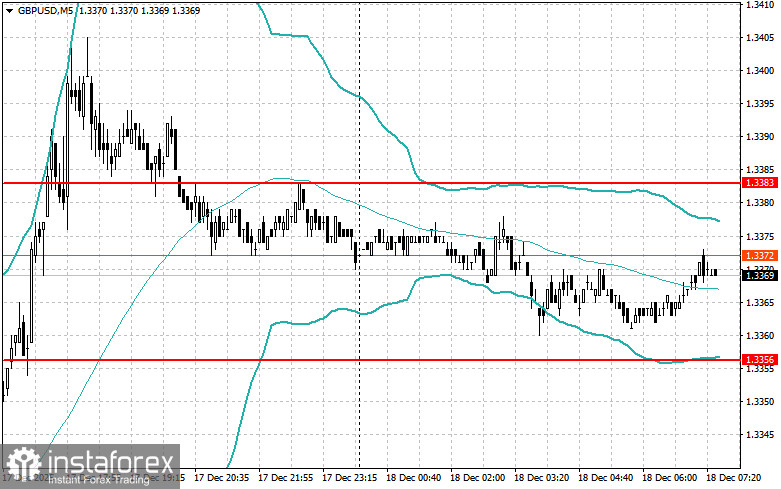Click the OHLC values 1.3370 1.3370 1.3369 1.3369

click(140, 10)
